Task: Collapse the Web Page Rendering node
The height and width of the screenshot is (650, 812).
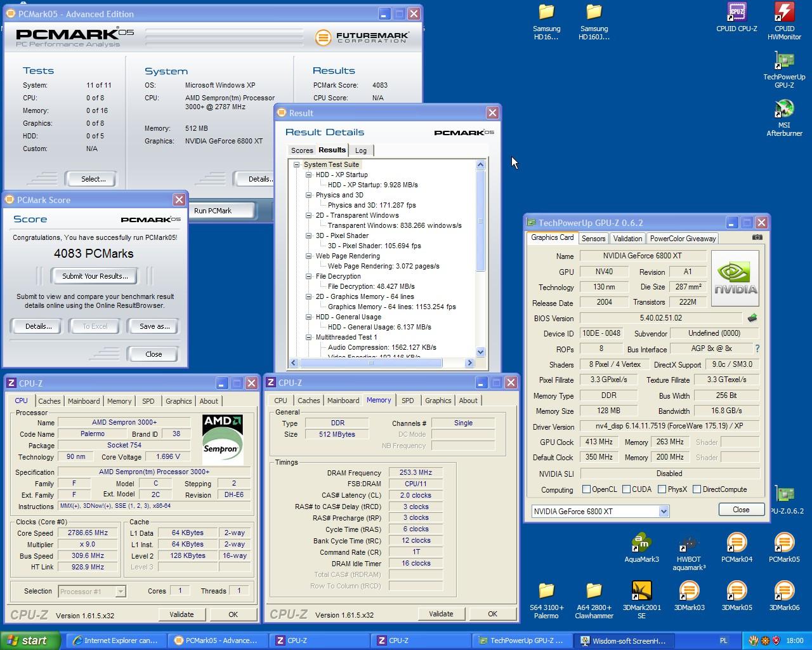Action: coord(308,256)
